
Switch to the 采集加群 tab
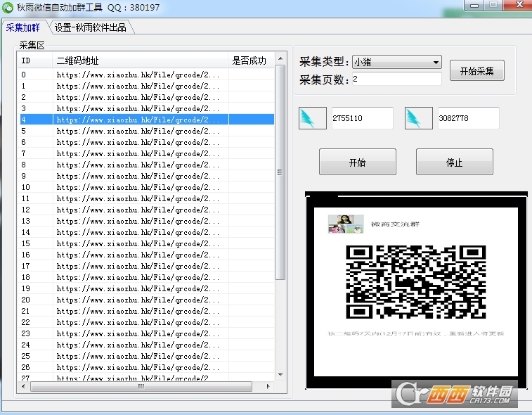point(22,27)
